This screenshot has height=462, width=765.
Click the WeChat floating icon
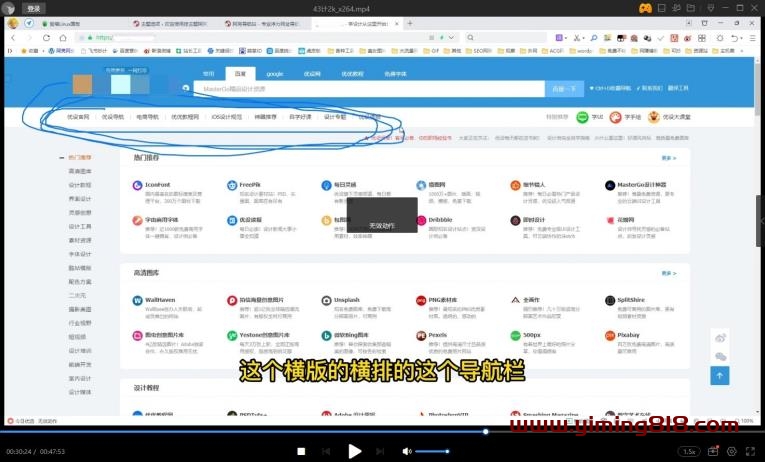point(721,357)
